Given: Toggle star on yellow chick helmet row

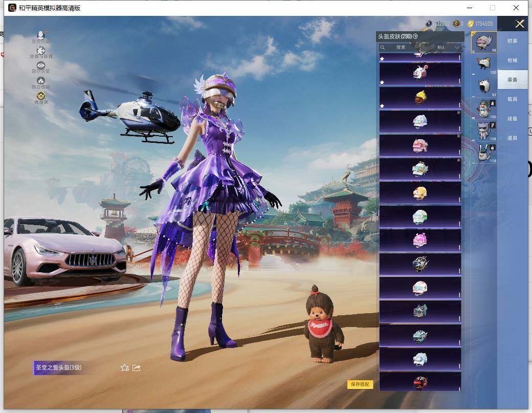Looking at the screenshot, I should (383, 106).
